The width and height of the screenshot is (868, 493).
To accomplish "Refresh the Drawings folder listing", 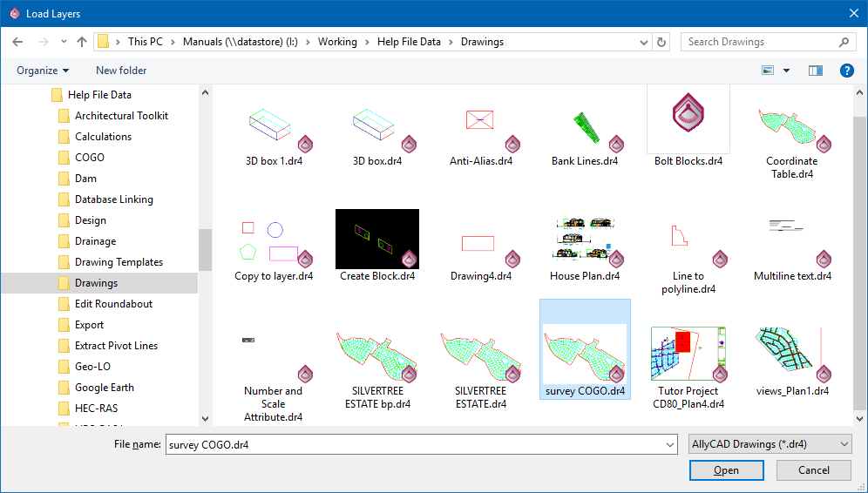I will pyautogui.click(x=662, y=42).
